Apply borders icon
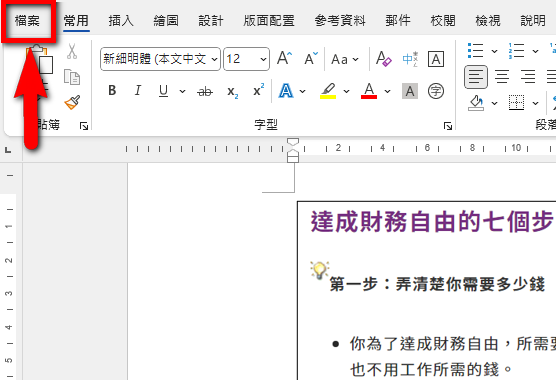556x380 pixels. click(x=516, y=103)
